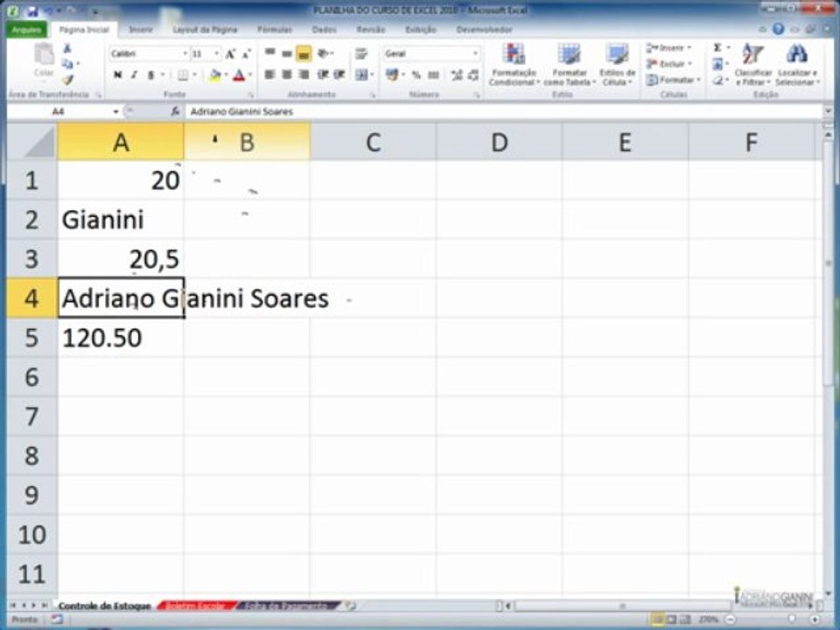Screen dimensions: 840x630
Task: Click formula bar with Adriano Gianini Soares
Action: (504, 111)
